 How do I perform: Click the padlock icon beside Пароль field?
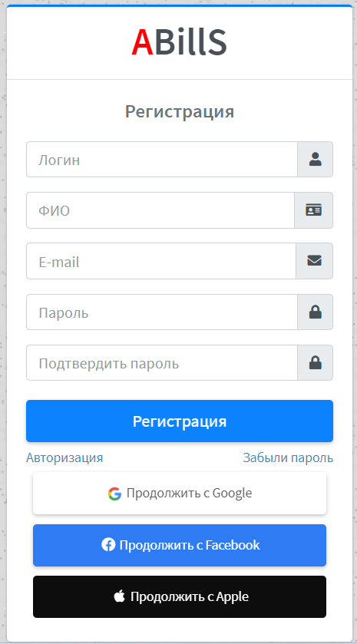coord(315,312)
